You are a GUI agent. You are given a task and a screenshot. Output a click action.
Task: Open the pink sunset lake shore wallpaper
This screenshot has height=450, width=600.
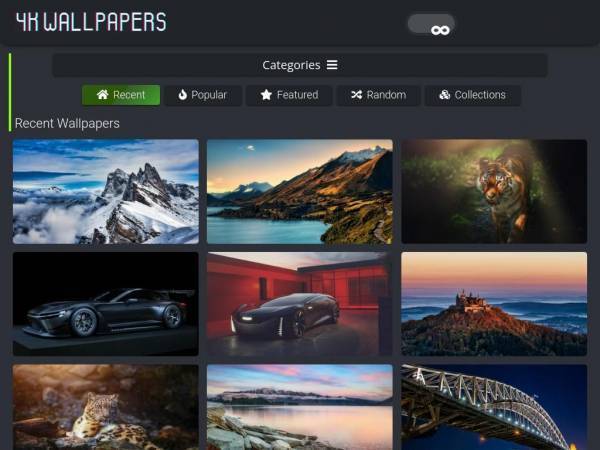tap(300, 407)
